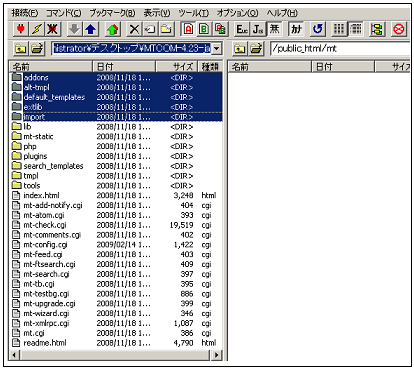
Task: Click local pane scrollbar left arrow
Action: (14, 355)
